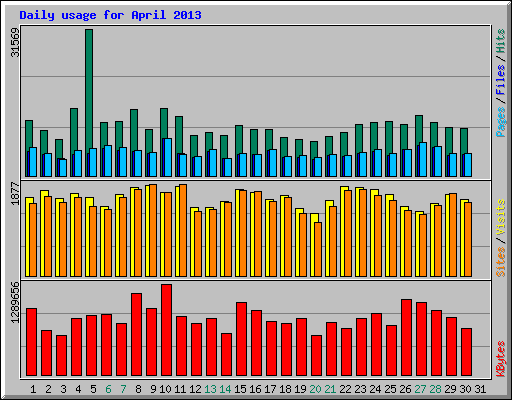The image size is (512, 400).
Task: Select day label 24 on the x-axis
Action: click(375, 389)
